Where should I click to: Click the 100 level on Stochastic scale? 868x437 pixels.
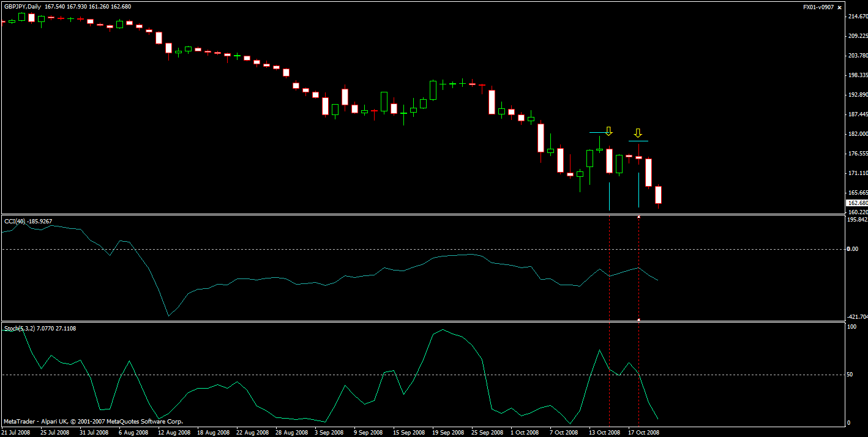[851, 327]
